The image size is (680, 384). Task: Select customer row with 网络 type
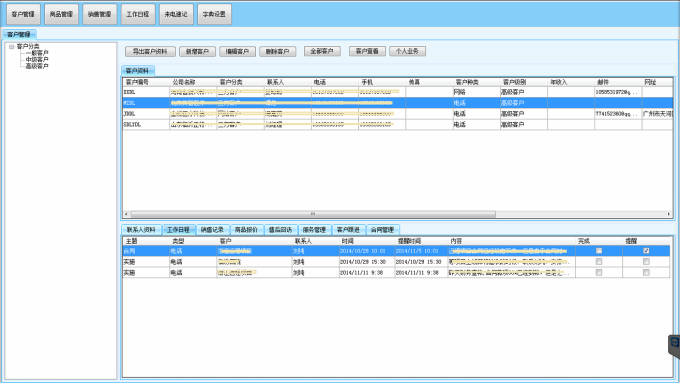(x=398, y=92)
